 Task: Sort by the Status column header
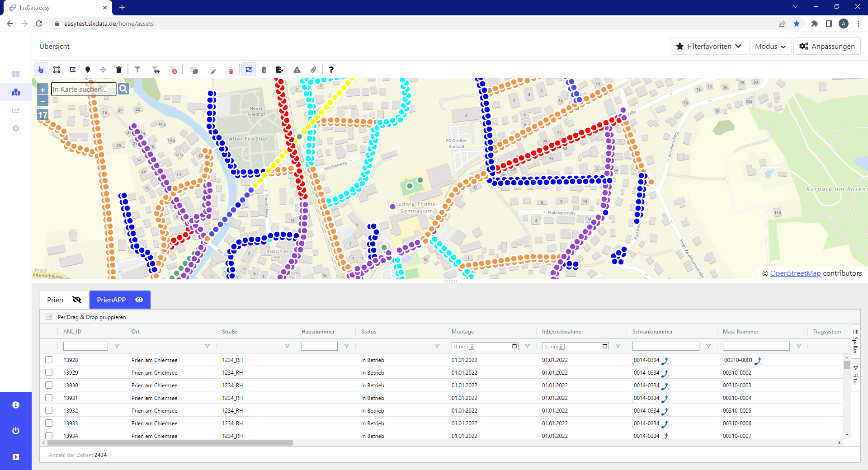[x=369, y=331]
